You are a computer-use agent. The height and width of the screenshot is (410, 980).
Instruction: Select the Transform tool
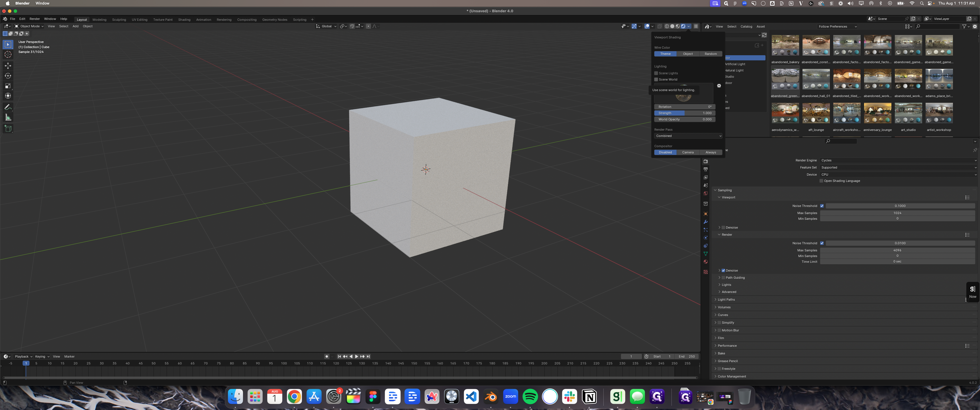point(8,95)
